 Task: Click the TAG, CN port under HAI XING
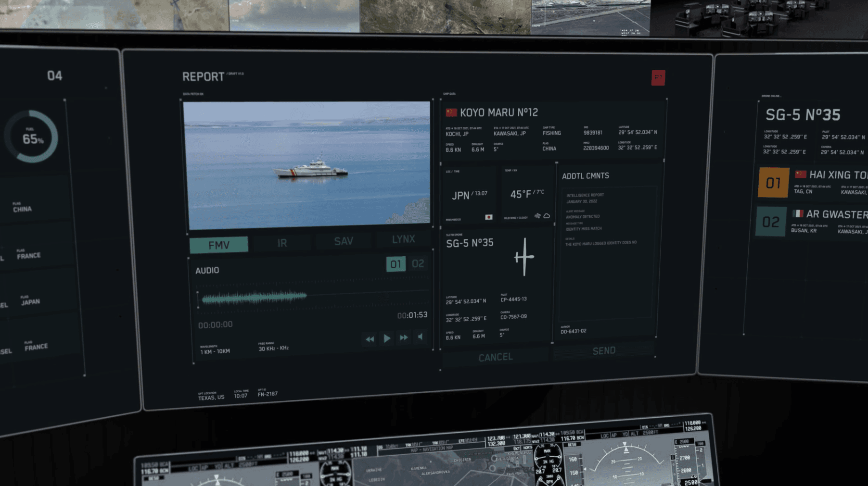[x=803, y=191]
